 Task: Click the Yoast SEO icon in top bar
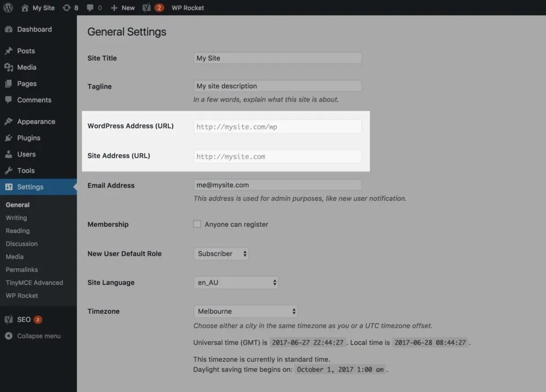(x=146, y=7)
